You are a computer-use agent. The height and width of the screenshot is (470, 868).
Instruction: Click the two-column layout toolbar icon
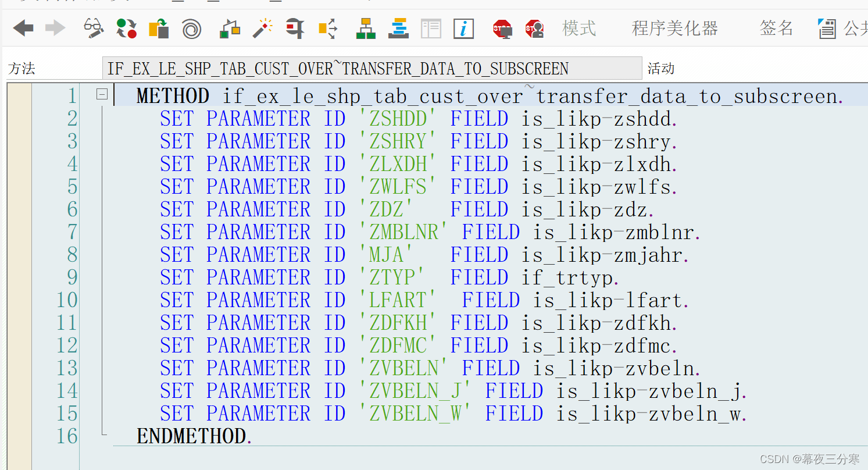[431, 27]
